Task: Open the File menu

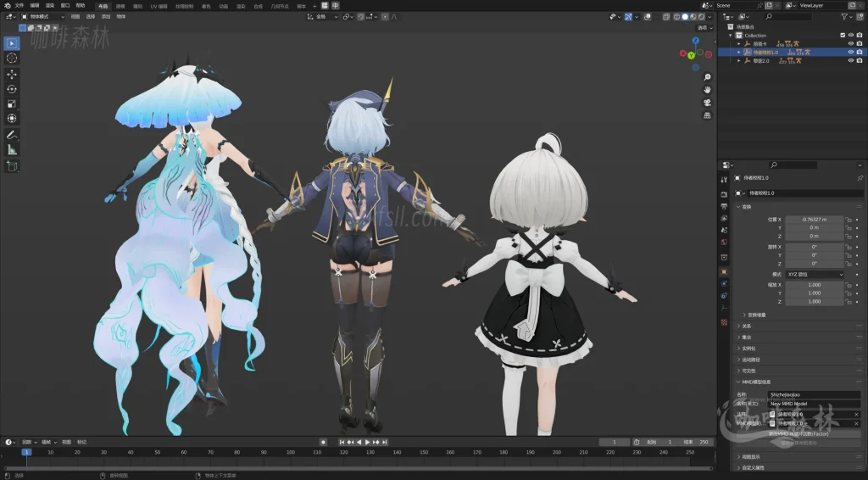Action: tap(19, 6)
